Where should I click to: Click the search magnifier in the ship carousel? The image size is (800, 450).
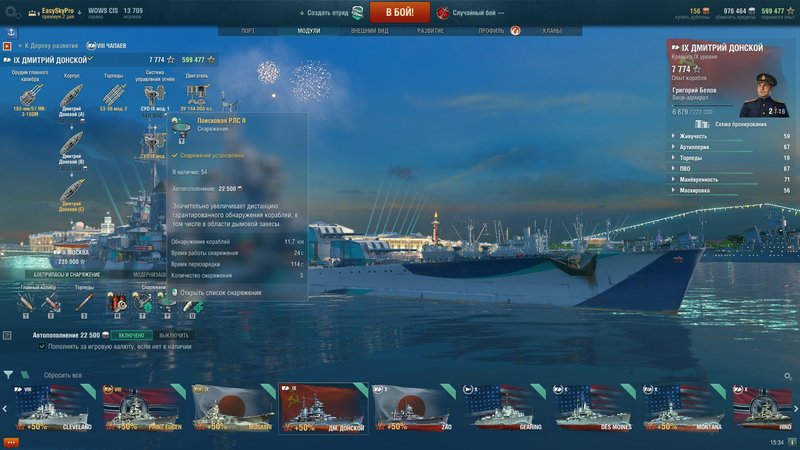click(x=788, y=376)
